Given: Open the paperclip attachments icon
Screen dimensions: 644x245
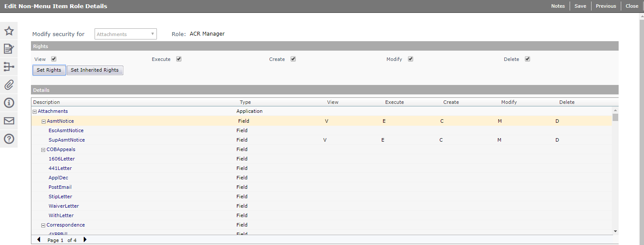Looking at the screenshot, I should (x=9, y=85).
